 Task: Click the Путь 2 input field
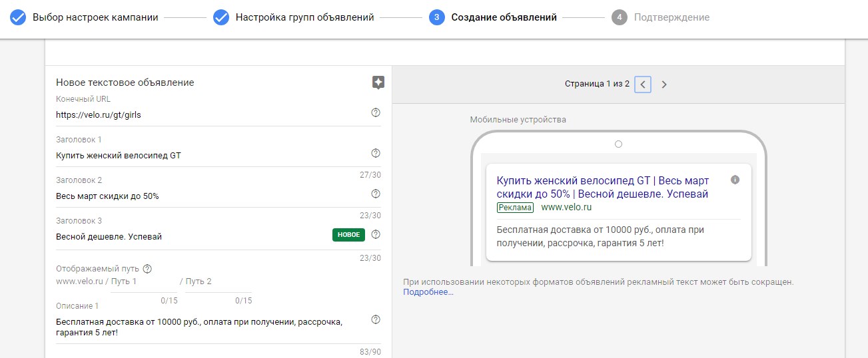219,281
